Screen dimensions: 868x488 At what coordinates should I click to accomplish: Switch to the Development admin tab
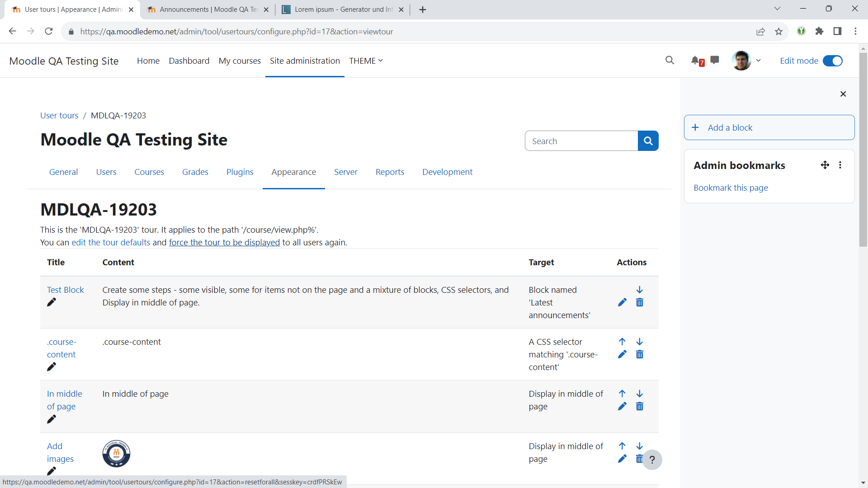tap(447, 172)
